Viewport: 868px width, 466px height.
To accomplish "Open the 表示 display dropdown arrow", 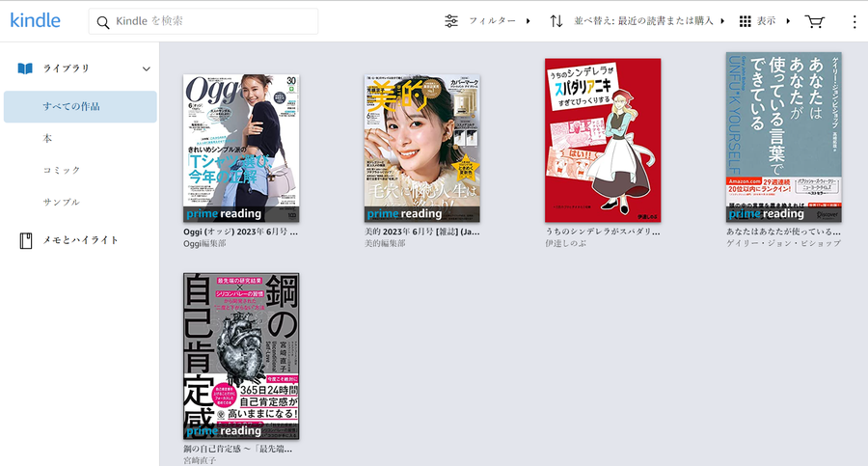I will tap(788, 21).
